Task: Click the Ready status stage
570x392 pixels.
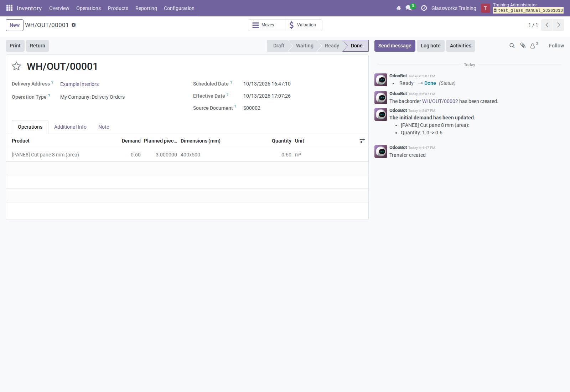Action: [332, 46]
